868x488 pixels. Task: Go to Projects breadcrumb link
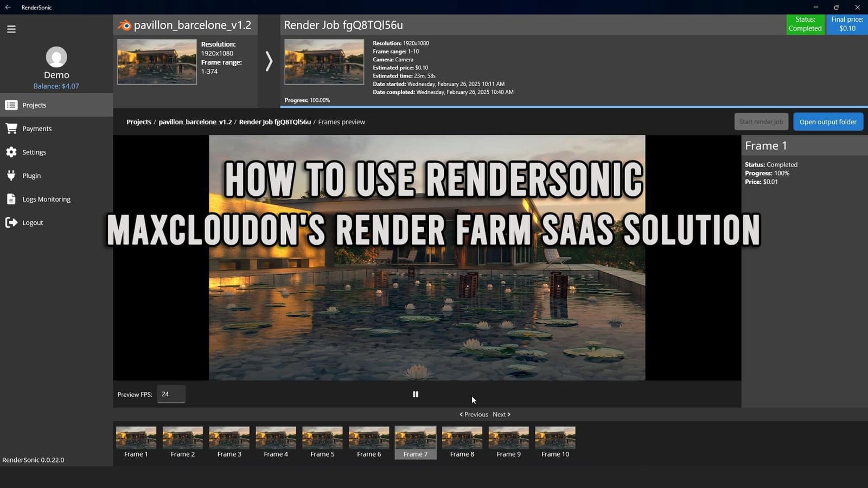click(x=139, y=122)
